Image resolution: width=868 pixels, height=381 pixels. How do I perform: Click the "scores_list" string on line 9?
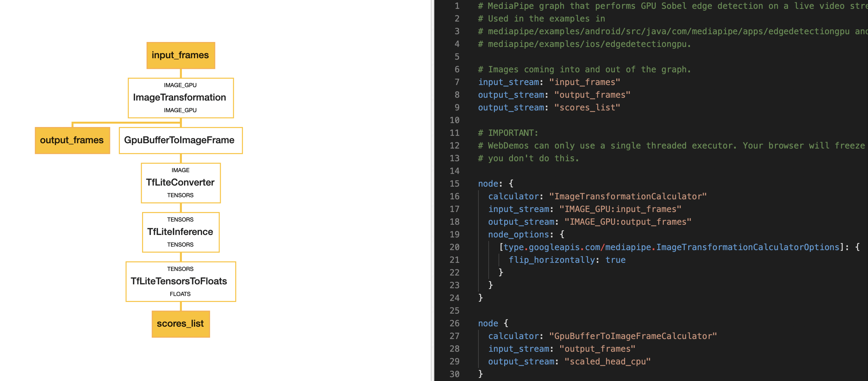(x=587, y=108)
